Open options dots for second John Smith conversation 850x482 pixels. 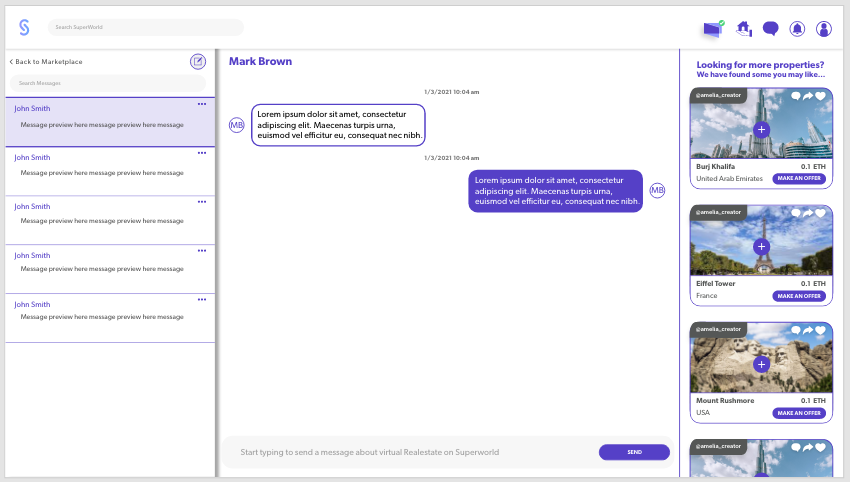[202, 153]
